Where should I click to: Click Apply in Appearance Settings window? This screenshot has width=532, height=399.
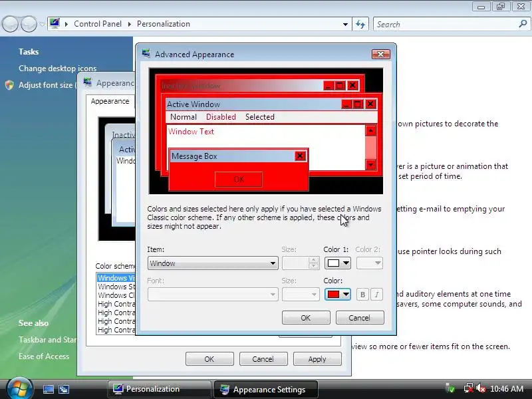click(317, 359)
